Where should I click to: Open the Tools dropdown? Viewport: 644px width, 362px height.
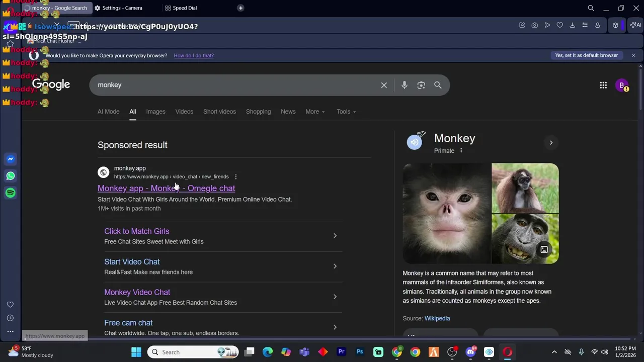point(346,112)
